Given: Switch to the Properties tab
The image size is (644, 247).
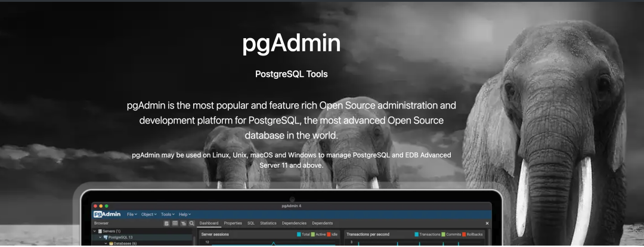Looking at the screenshot, I should click(x=233, y=223).
